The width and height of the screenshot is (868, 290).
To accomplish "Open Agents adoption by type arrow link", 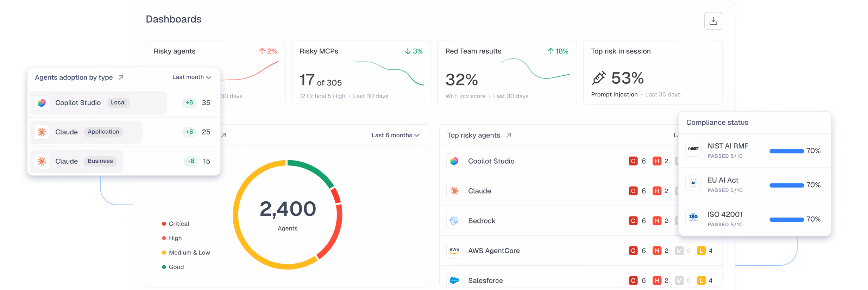I will point(121,77).
